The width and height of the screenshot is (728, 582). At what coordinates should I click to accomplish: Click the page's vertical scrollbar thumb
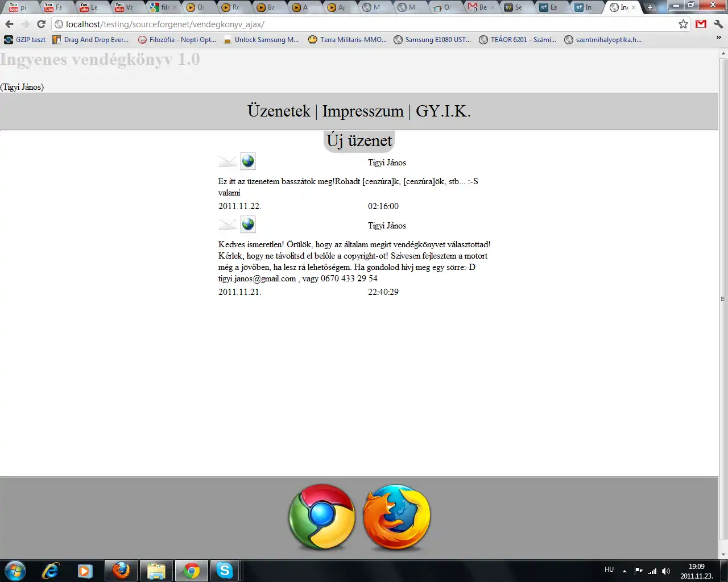723,298
